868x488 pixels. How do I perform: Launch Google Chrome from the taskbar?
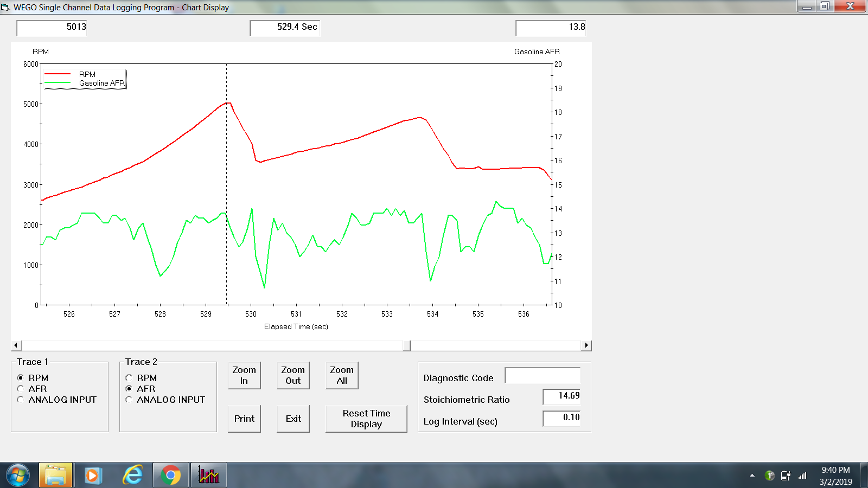170,476
